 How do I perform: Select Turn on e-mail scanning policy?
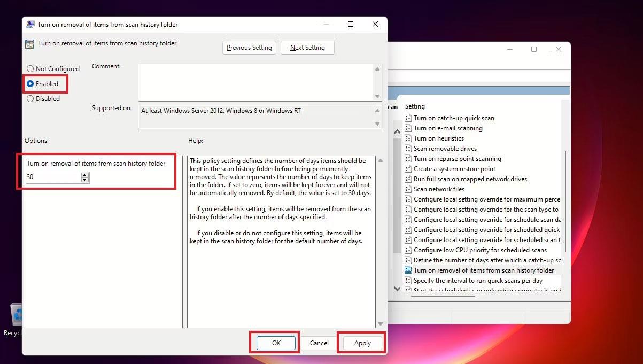(x=448, y=128)
